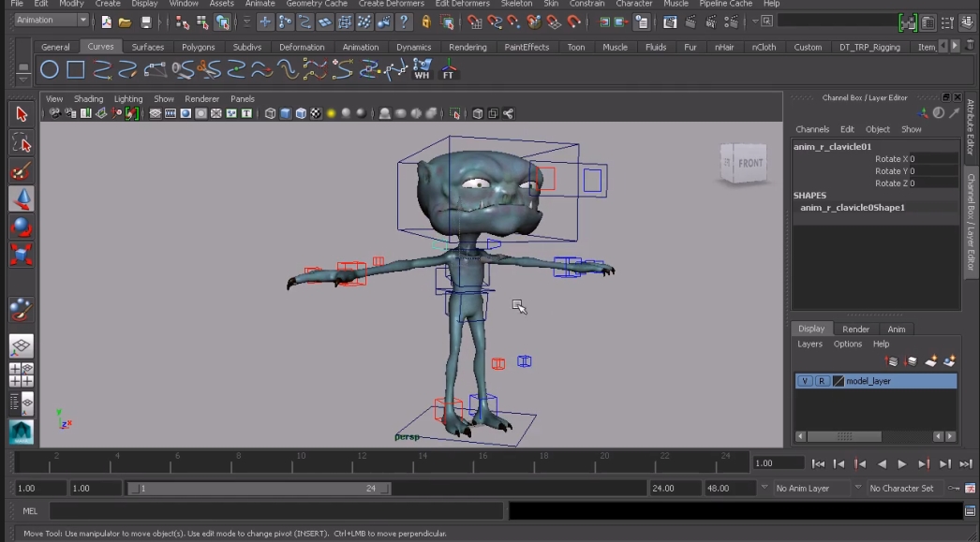Open the Create Deformers menu

click(392, 3)
